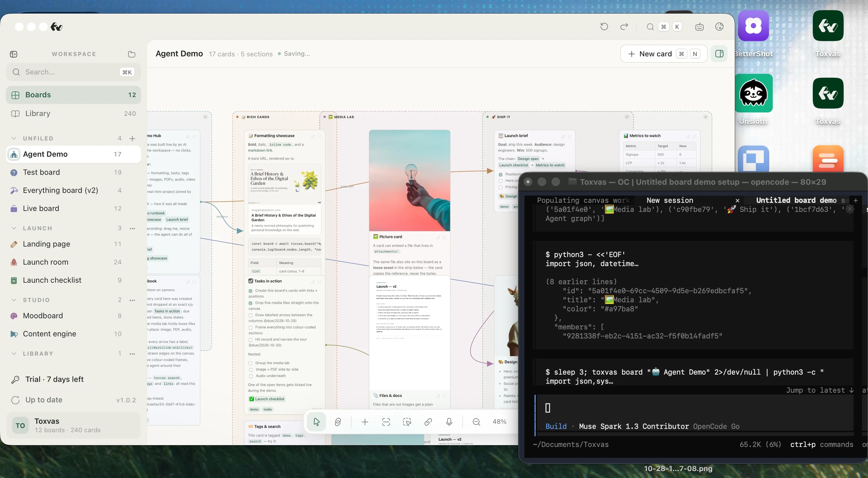Image resolution: width=868 pixels, height=478 pixels.
Task: Check 'Frame everything into colour-coded sections' task
Action: tap(250, 327)
